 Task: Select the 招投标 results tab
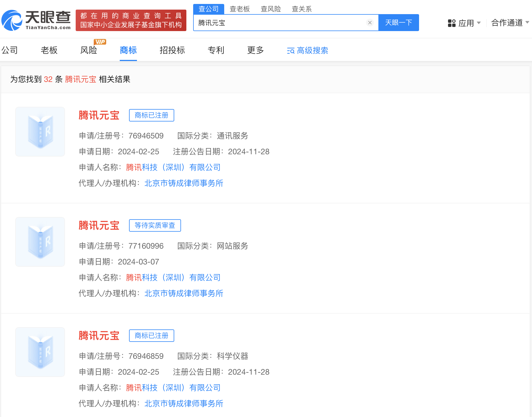click(x=172, y=50)
